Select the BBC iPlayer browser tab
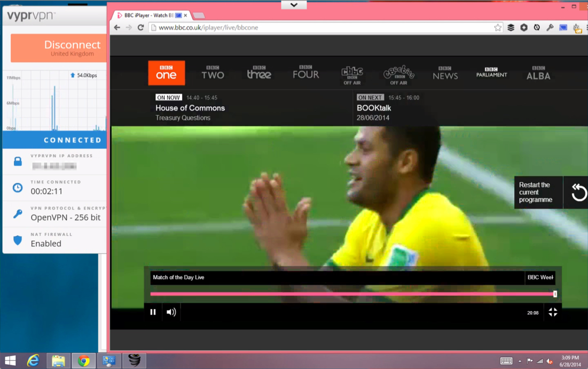Screen dimensions: 588x369 tap(150, 16)
